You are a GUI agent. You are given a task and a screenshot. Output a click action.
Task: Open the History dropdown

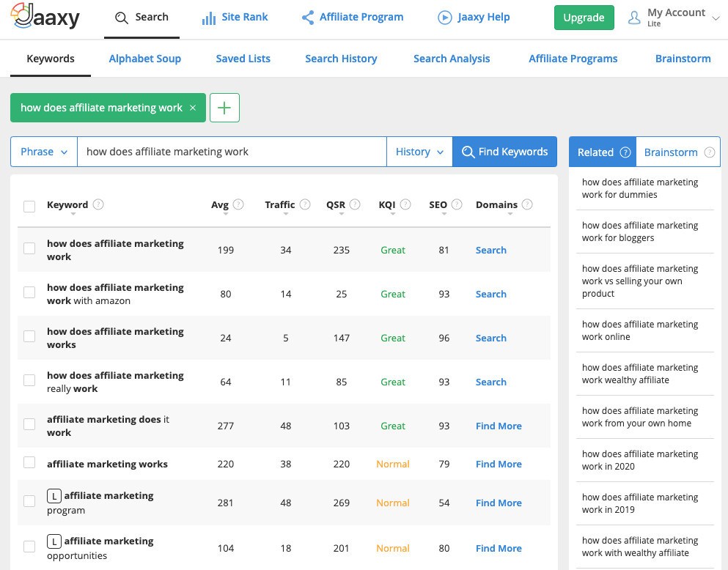click(x=419, y=152)
